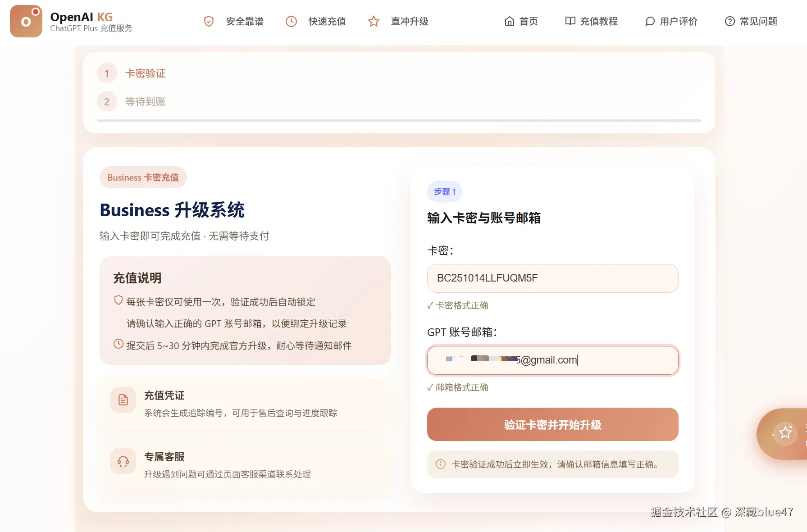
Task: Click the headset icon beside 专属客服
Action: click(x=123, y=461)
